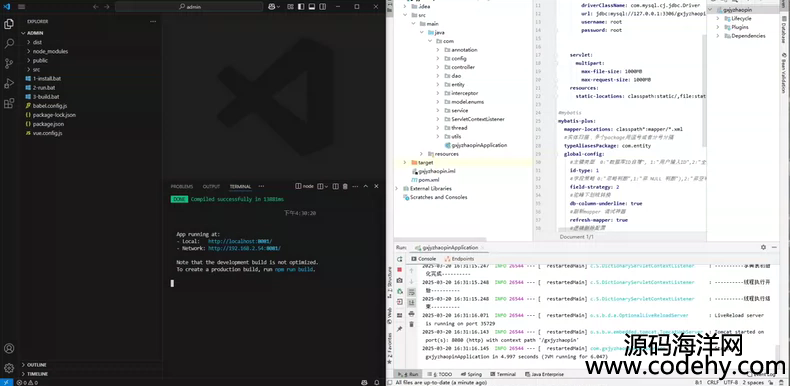Toggle scroll to end in console
Image resolution: width=790 pixels, height=386 pixels.
(411, 303)
